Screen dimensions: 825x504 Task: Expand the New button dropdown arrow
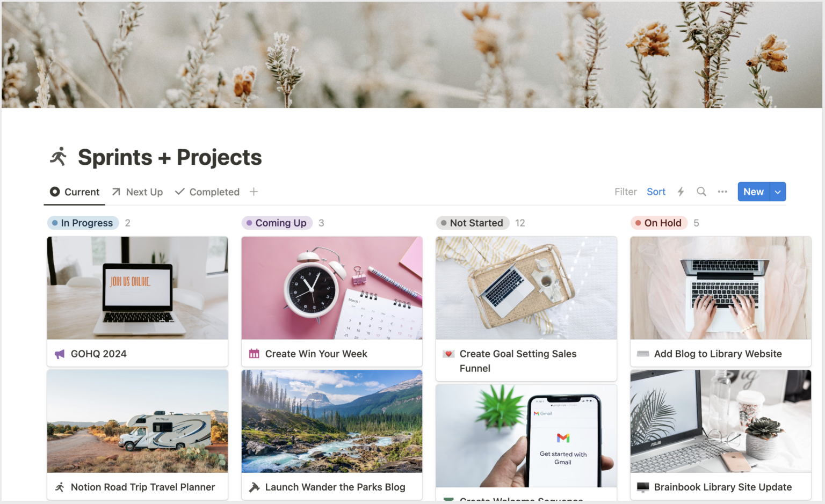tap(778, 192)
